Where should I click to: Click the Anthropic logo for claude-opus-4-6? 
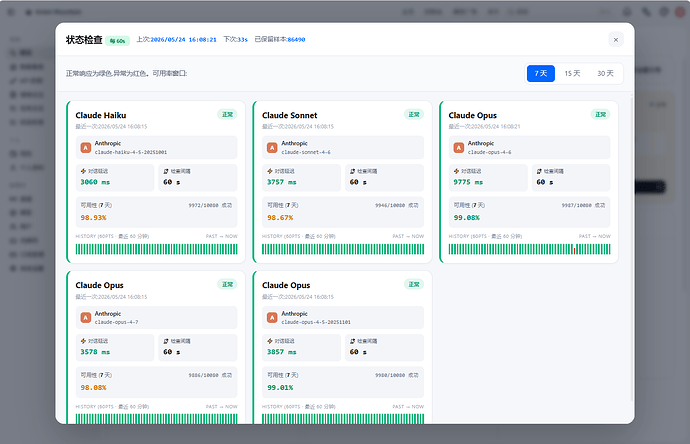459,147
